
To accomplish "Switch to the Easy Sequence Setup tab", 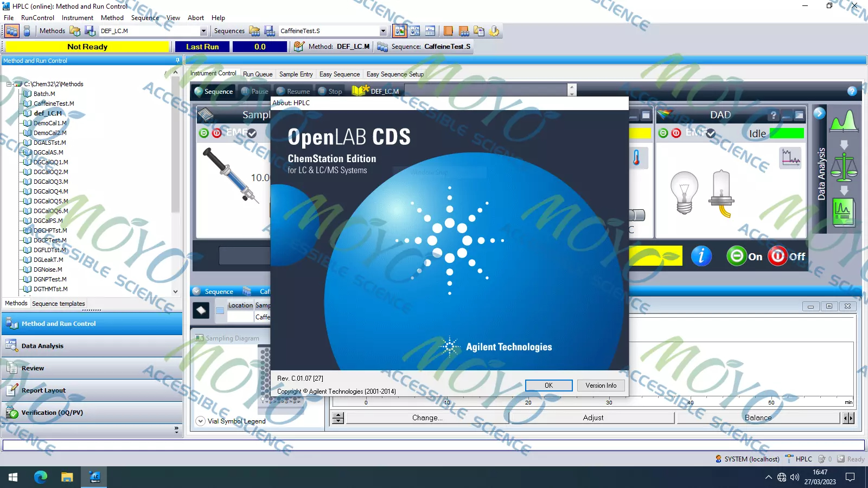I will (x=395, y=74).
